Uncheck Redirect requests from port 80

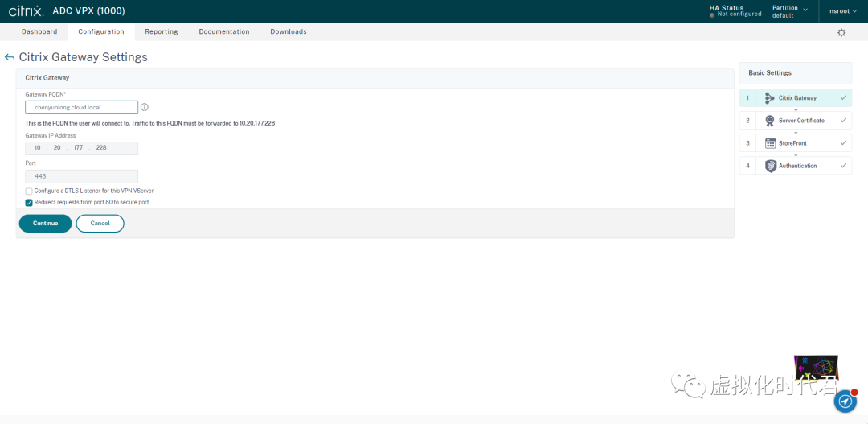tap(29, 202)
